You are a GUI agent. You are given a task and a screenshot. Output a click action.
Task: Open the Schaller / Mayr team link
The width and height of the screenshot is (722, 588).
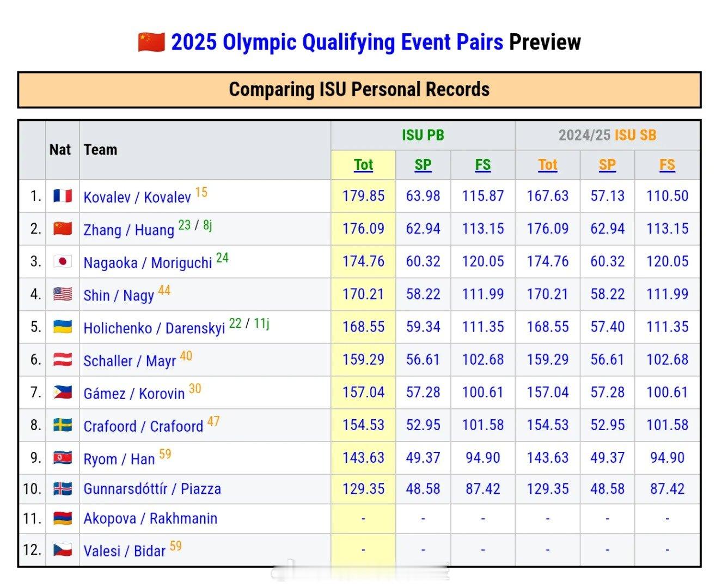(x=130, y=360)
